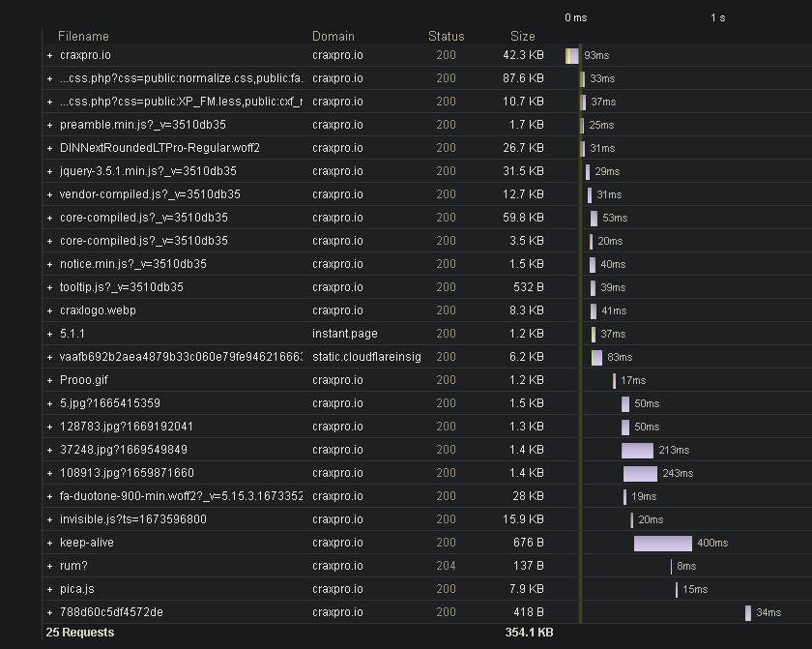The width and height of the screenshot is (812, 649).
Task: Sort by the Domain column header
Action: click(333, 36)
